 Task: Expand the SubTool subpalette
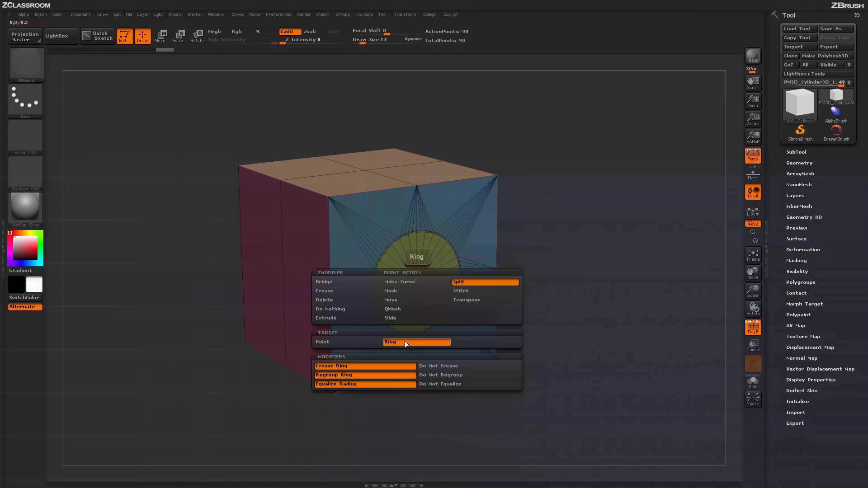click(x=796, y=152)
